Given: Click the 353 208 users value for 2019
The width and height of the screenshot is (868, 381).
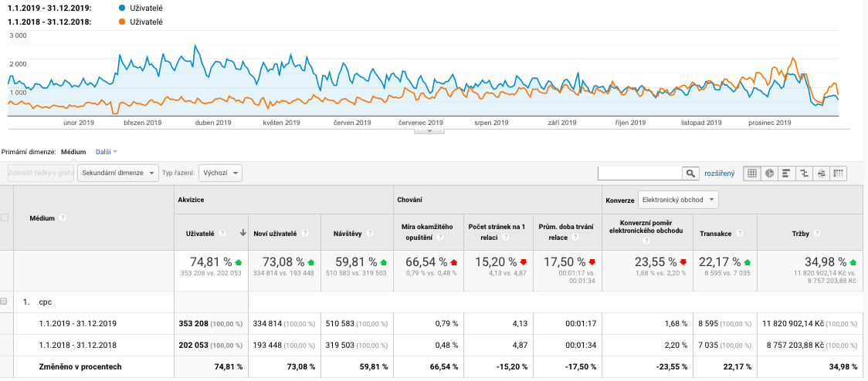Looking at the screenshot, I should (194, 323).
